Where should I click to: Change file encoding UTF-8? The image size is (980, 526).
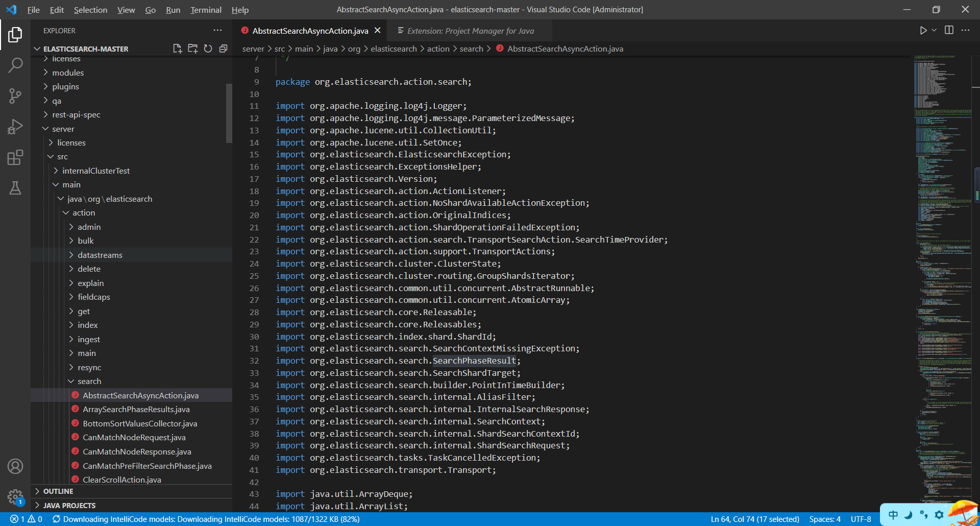coord(861,519)
